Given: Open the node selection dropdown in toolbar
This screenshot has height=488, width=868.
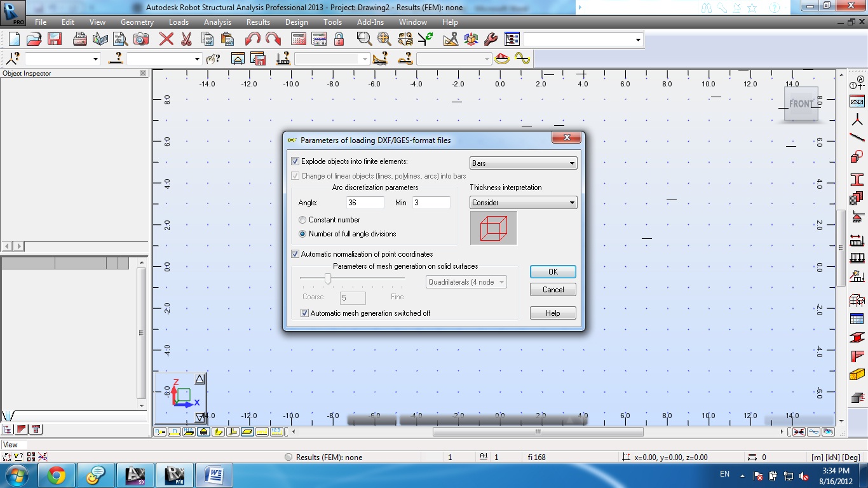Looking at the screenshot, I should tap(62, 59).
